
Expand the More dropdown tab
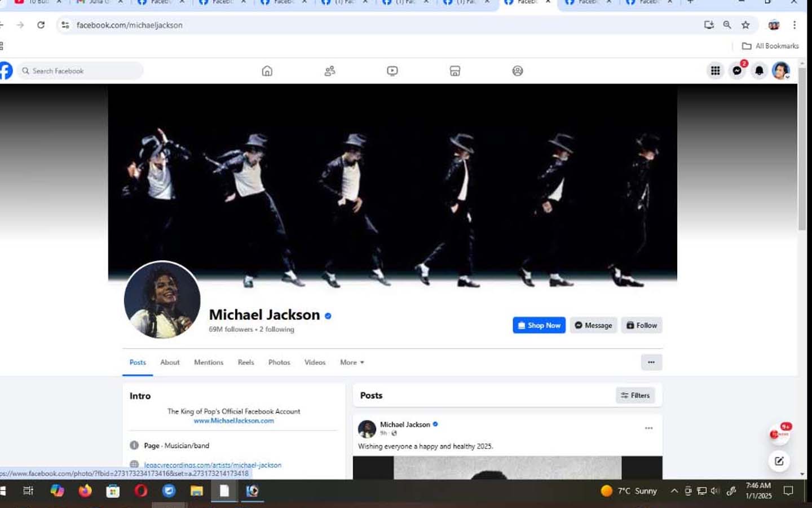click(x=352, y=362)
